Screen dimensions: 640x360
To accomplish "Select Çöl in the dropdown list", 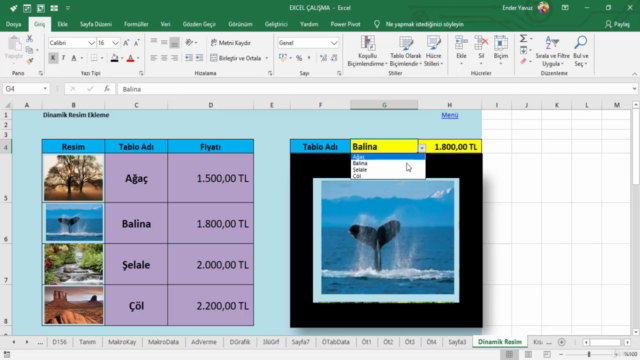I will [388, 176].
